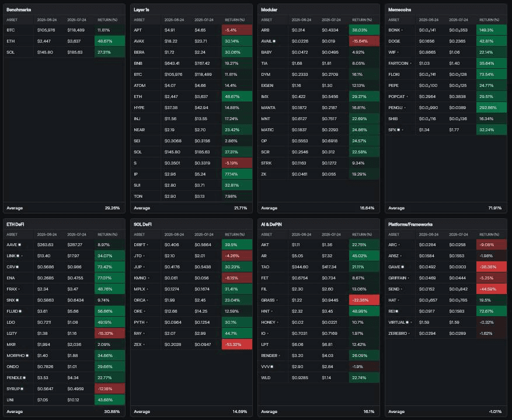This screenshot has height=420, width=512.
Task: Click the SOL DeFi panel title
Action: [x=142, y=225]
